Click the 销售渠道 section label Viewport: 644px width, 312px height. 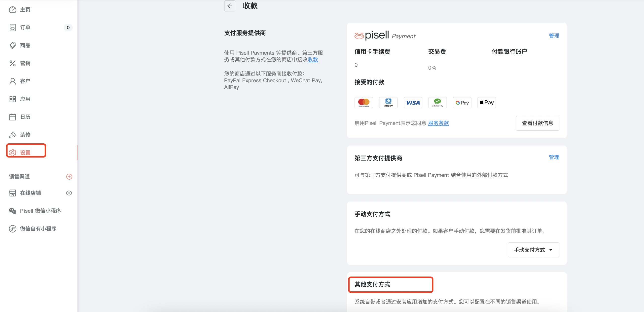(19, 177)
